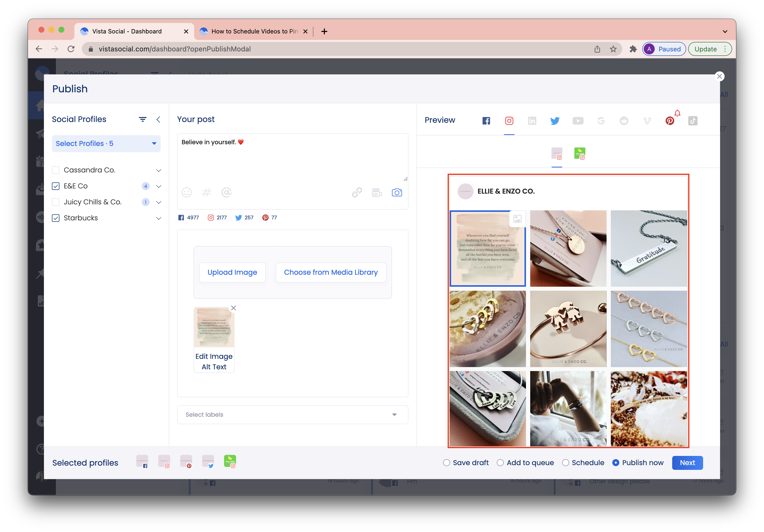Select Publish now radio button

click(616, 463)
